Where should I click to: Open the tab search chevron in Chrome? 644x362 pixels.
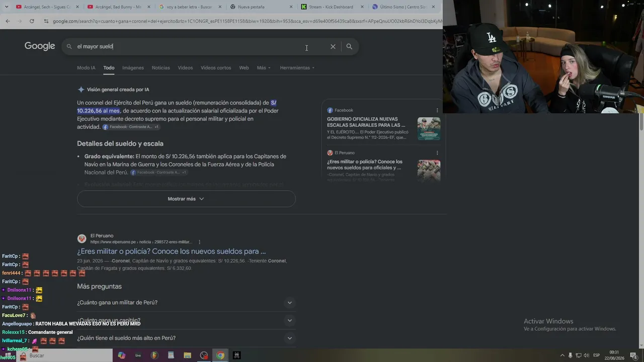[6, 7]
